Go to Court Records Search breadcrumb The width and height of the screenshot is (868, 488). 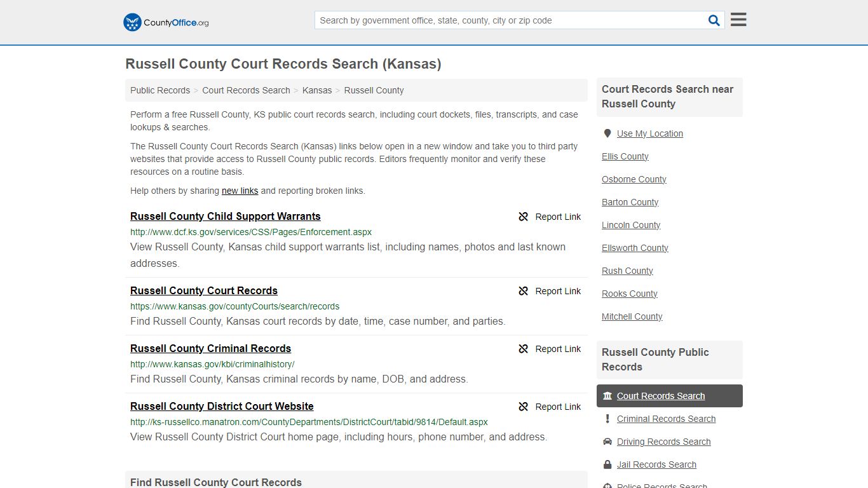coord(246,90)
